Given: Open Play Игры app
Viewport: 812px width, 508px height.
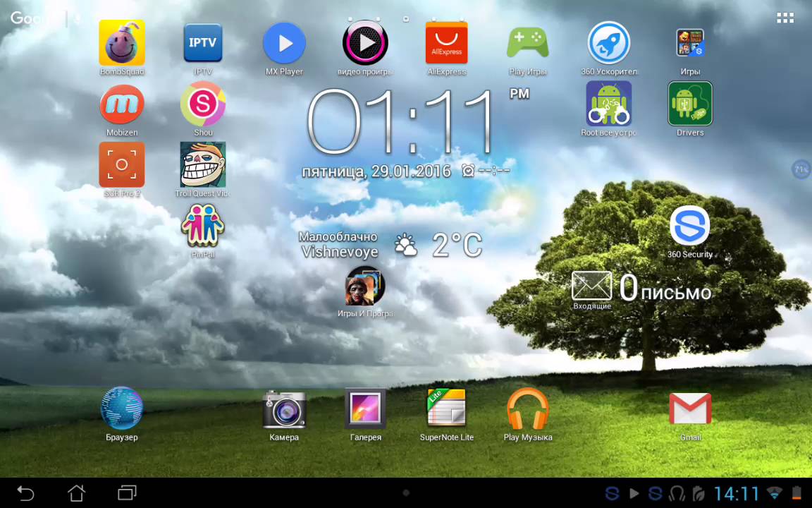Looking at the screenshot, I should 528,44.
